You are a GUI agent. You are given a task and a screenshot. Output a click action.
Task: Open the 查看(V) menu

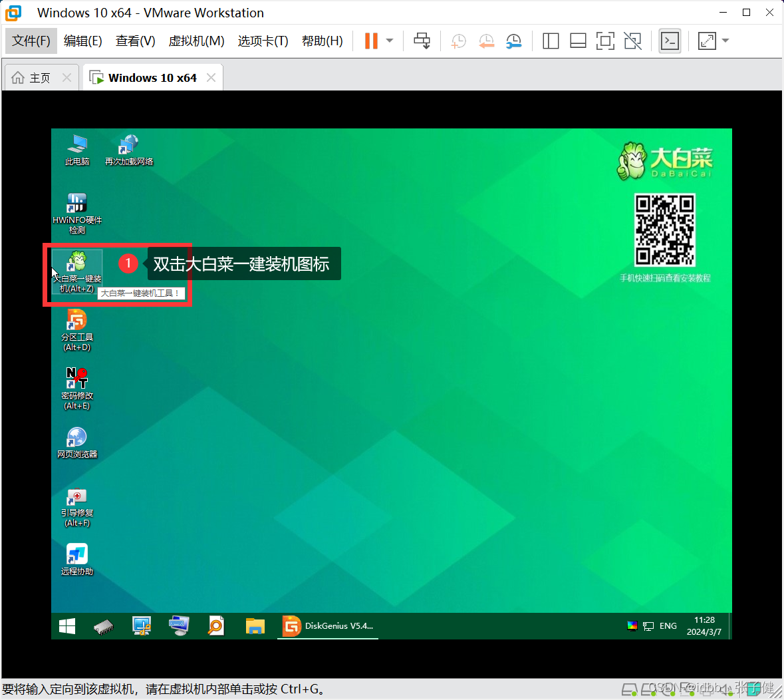(136, 41)
